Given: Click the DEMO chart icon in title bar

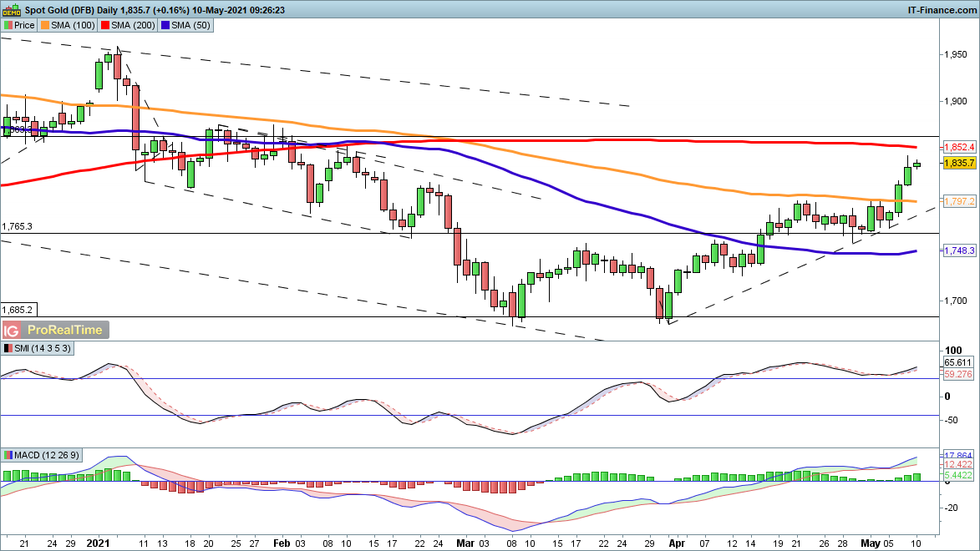Looking at the screenshot, I should pos(8,9).
